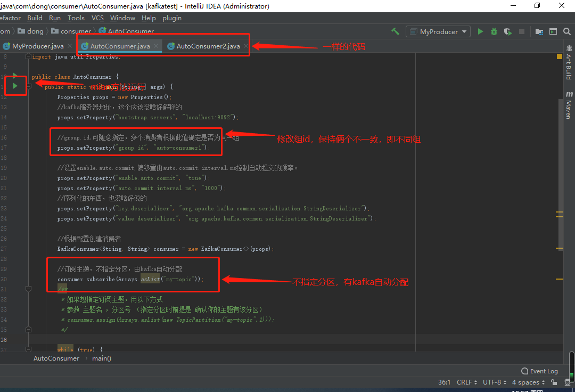Open the MyProducer run configuration dropdown
This screenshot has width=575, height=392.
(x=438, y=31)
